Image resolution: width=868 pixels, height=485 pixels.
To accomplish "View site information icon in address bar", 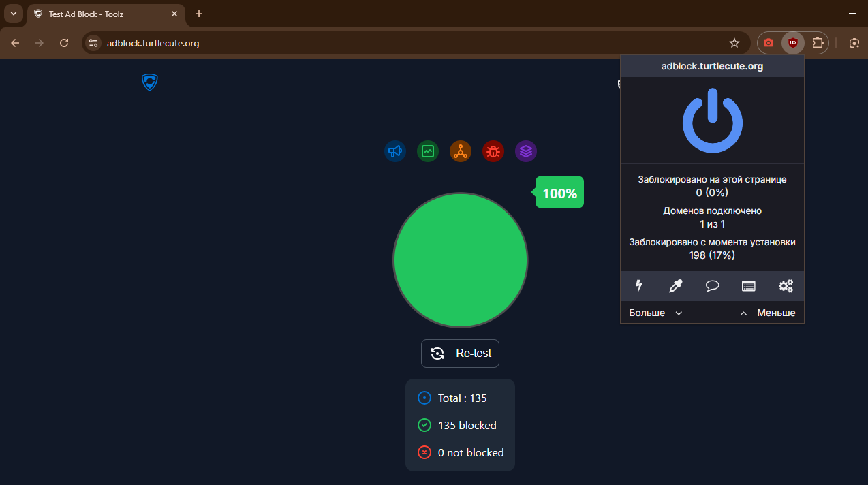I will [93, 43].
